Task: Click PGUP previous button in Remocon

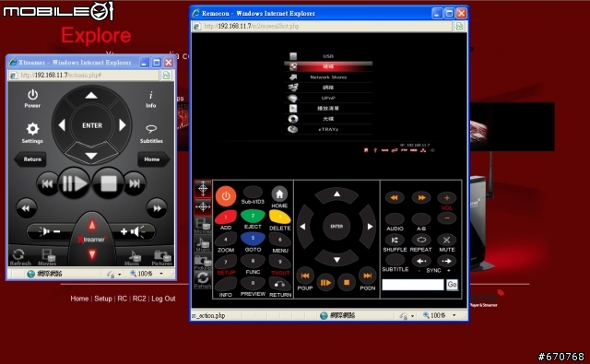Action: (x=305, y=276)
